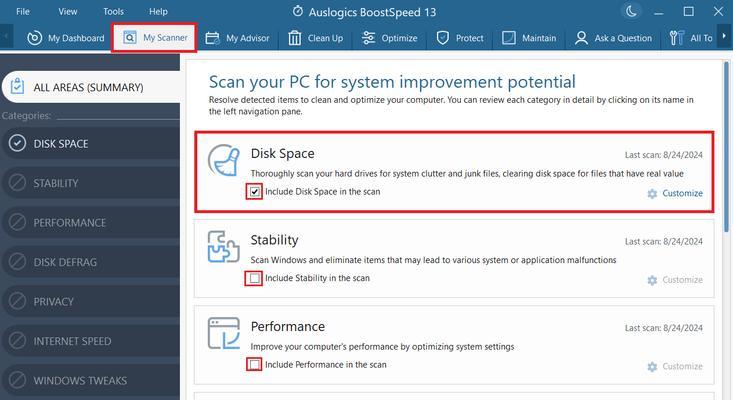
Task: Click the Stability card heading
Action: tap(274, 240)
